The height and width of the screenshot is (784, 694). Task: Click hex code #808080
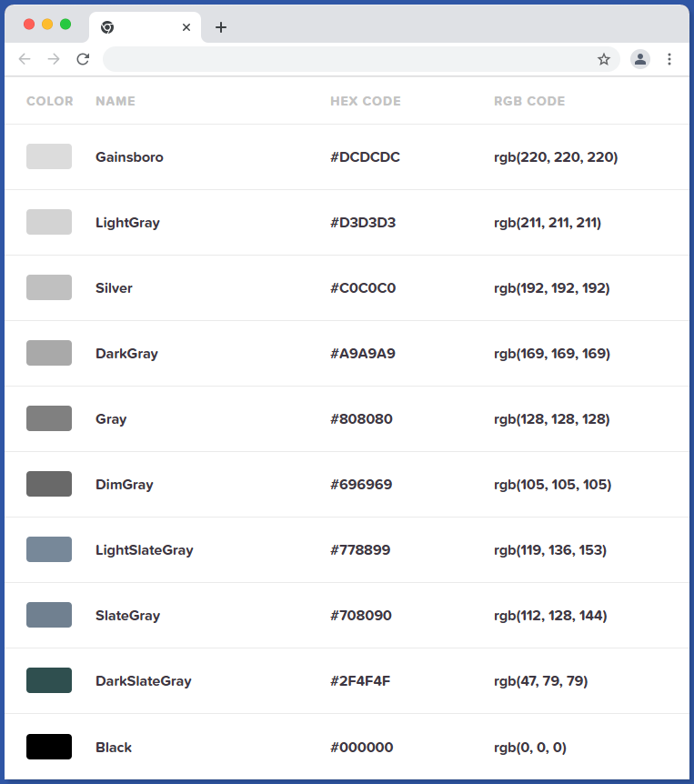click(361, 419)
